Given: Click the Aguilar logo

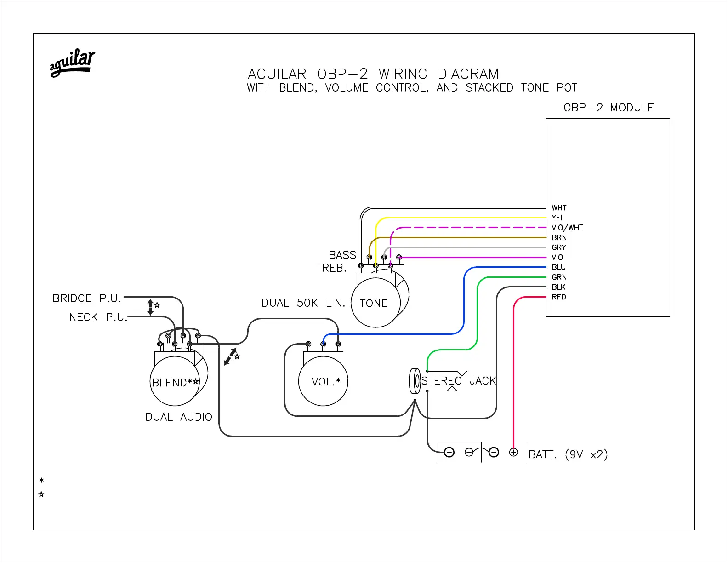Looking at the screenshot, I should point(72,63).
